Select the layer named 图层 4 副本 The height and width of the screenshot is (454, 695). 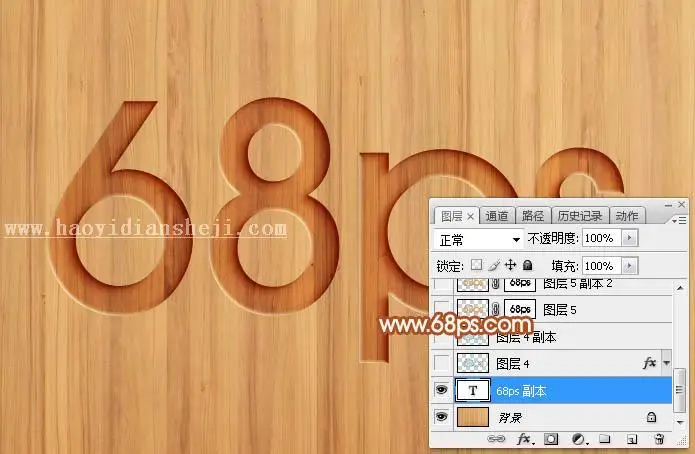[x=526, y=338]
